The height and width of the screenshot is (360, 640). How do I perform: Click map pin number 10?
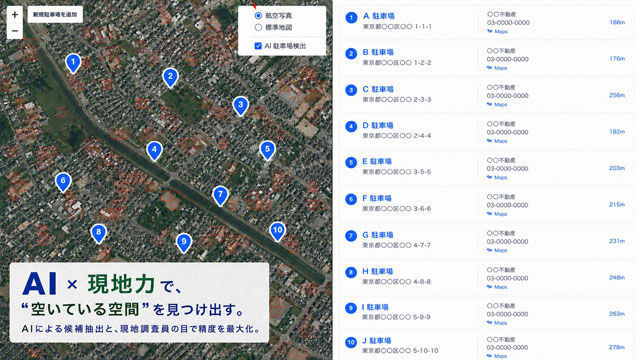coord(278,231)
